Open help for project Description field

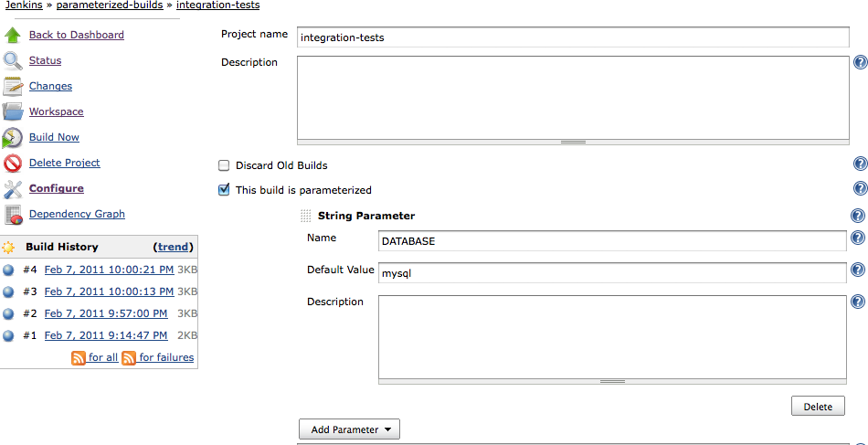[861, 62]
